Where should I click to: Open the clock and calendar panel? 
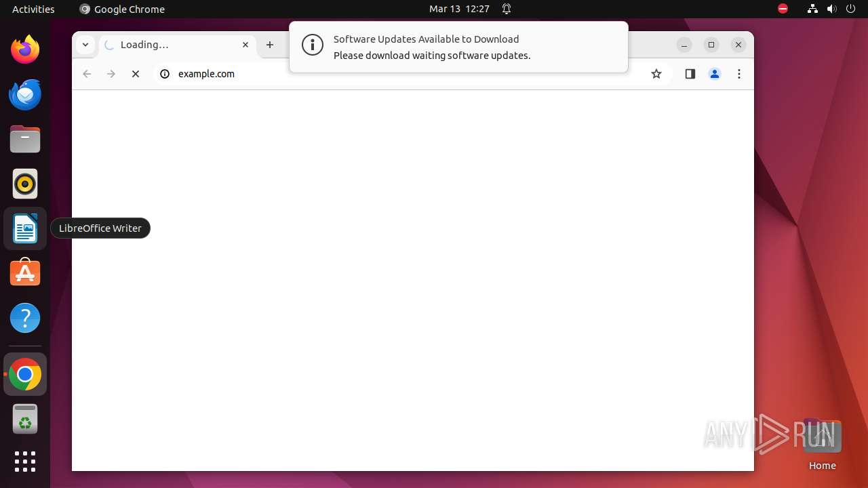pyautogui.click(x=459, y=9)
